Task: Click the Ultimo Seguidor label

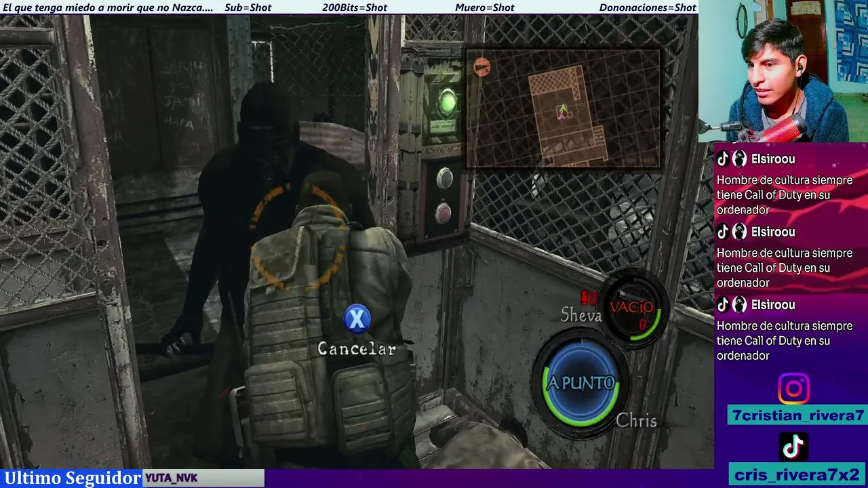Action: pyautogui.click(x=73, y=478)
